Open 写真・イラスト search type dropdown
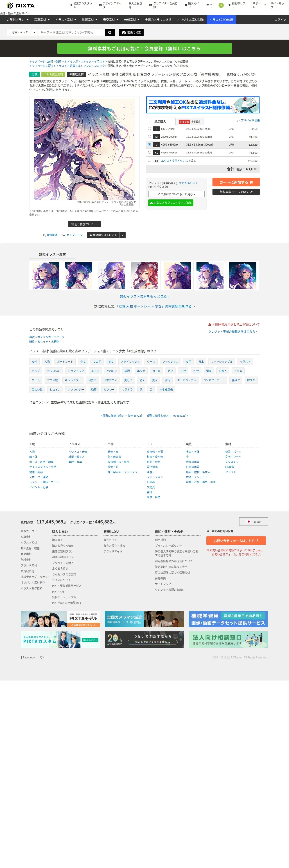 [22, 32]
